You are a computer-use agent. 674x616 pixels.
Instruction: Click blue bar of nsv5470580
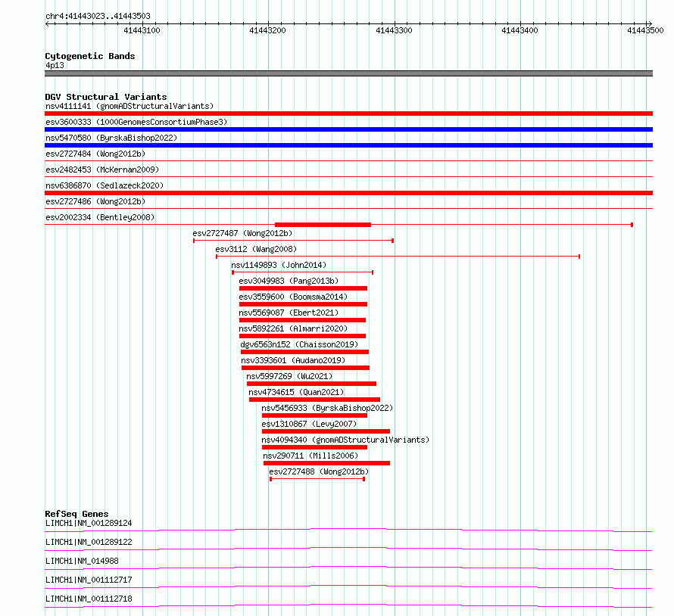[348, 145]
